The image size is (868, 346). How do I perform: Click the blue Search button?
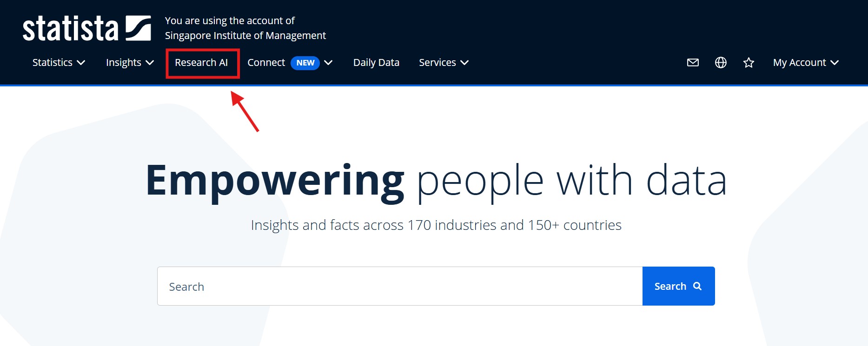point(678,286)
